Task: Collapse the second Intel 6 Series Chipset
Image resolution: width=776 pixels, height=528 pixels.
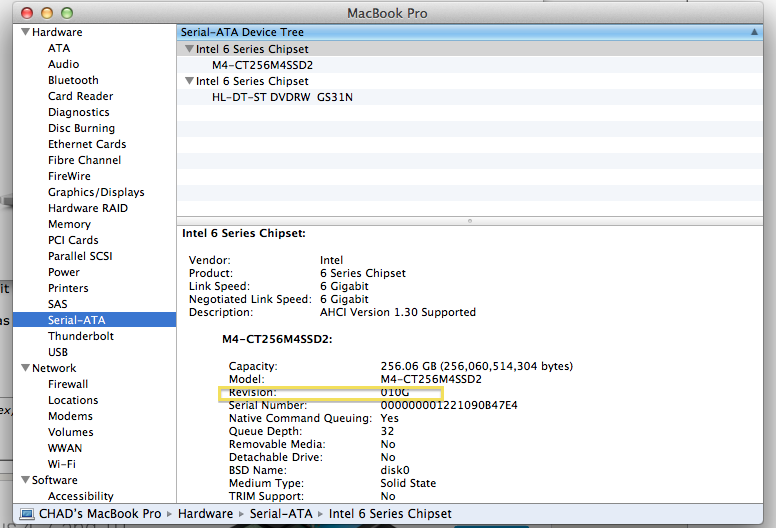Action: pyautogui.click(x=189, y=81)
